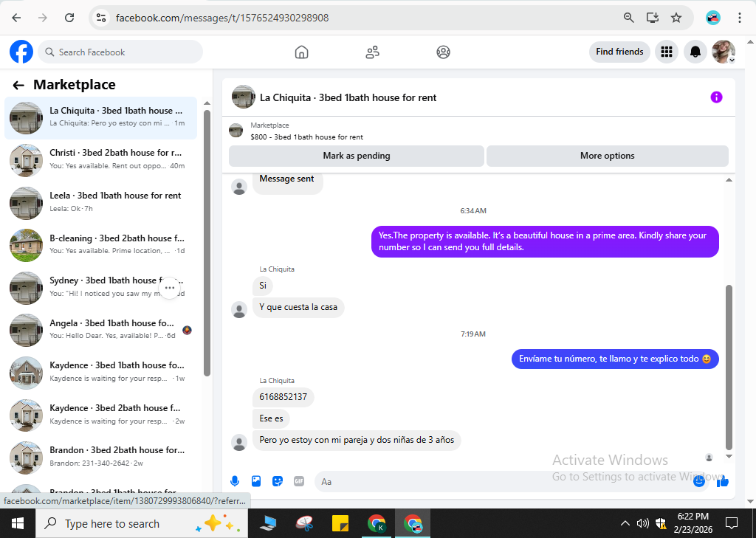Open the Windows Start menu

(x=18, y=523)
